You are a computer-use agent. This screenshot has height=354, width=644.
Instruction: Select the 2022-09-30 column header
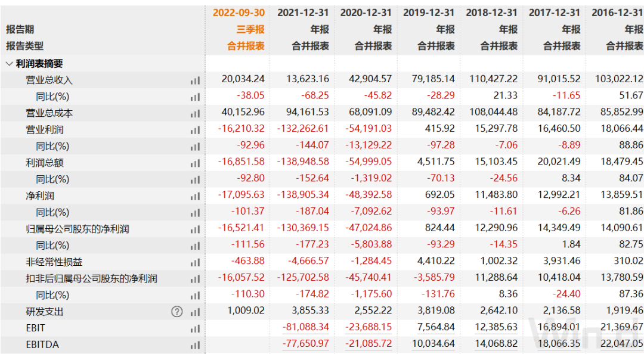[x=239, y=13]
